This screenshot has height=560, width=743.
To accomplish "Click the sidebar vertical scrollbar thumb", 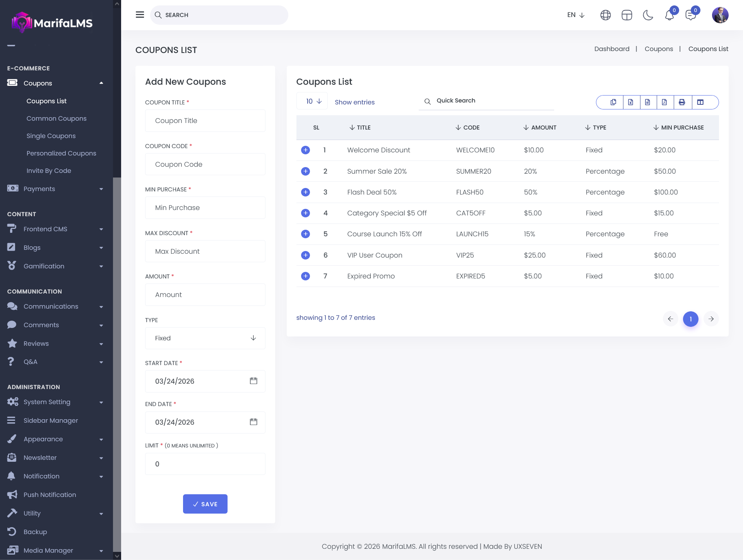I will pyautogui.click(x=117, y=364).
